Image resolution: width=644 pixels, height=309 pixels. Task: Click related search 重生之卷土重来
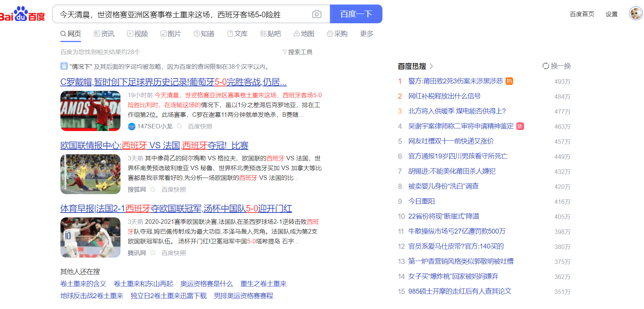(263, 284)
